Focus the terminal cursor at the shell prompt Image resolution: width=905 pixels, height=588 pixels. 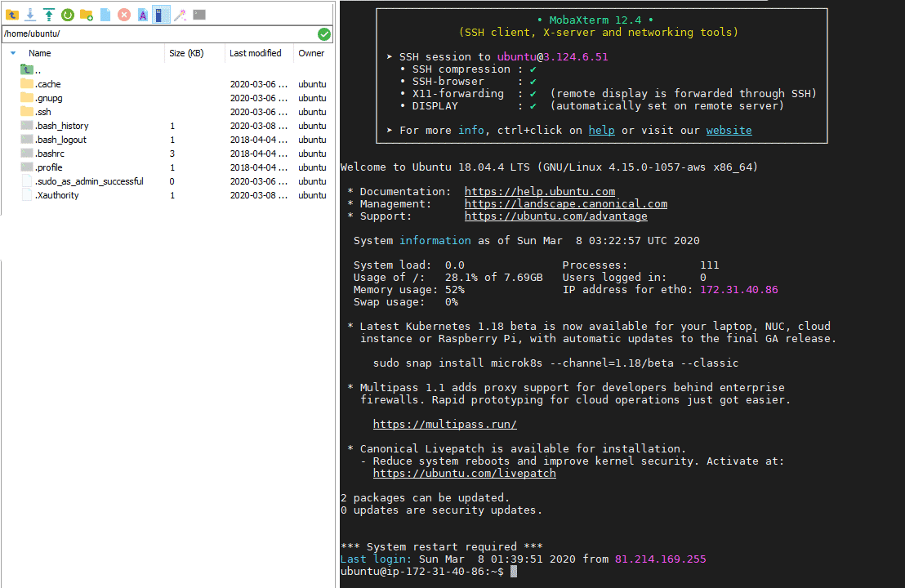click(514, 572)
